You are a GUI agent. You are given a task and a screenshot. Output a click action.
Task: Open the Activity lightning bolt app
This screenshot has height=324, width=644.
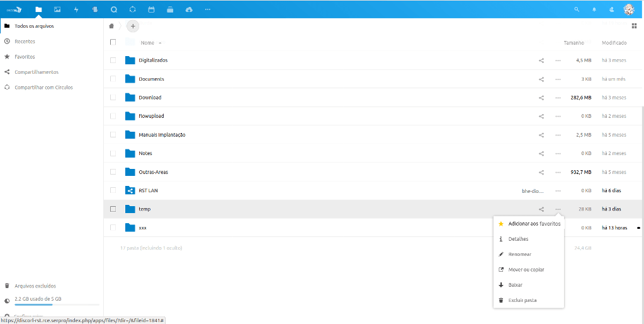[76, 9]
